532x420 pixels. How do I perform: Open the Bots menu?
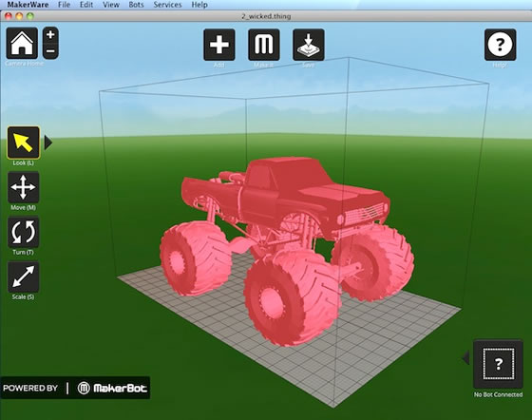pos(136,5)
